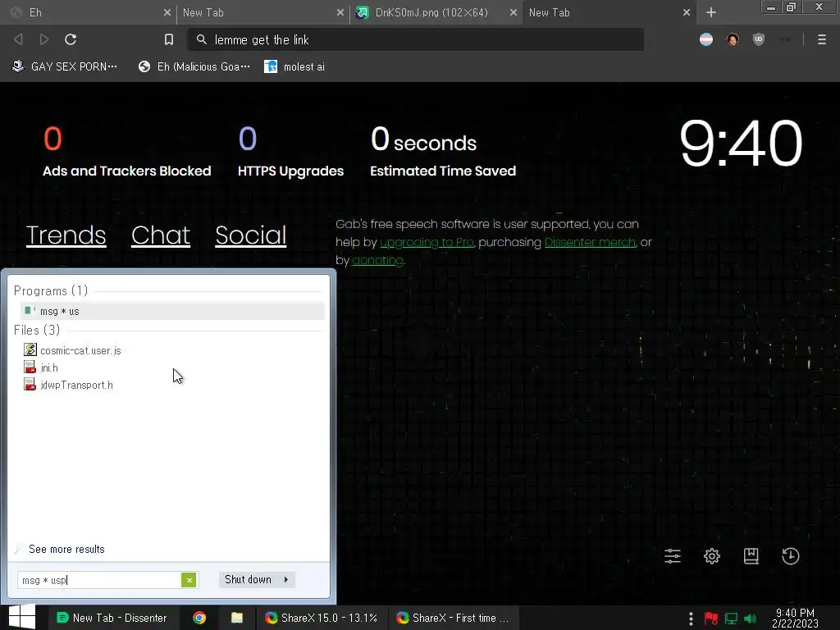Open cosmic-cat.user.js file result
The width and height of the screenshot is (840, 630).
80,350
